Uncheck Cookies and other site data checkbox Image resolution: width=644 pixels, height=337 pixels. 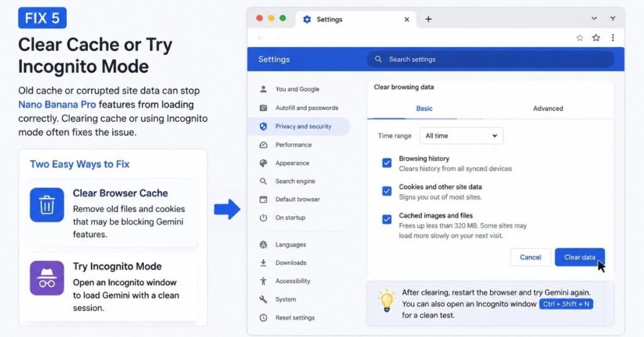pos(387,191)
